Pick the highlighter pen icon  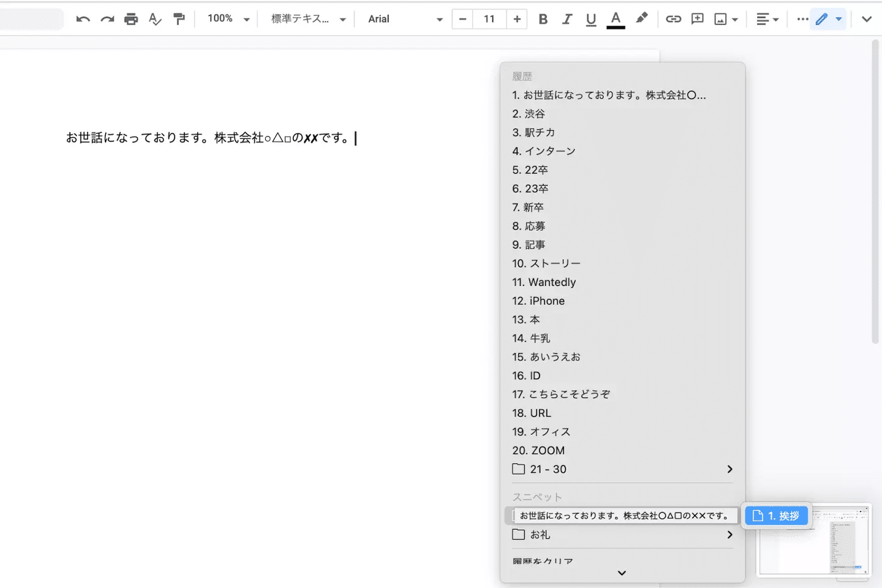pyautogui.click(x=641, y=18)
